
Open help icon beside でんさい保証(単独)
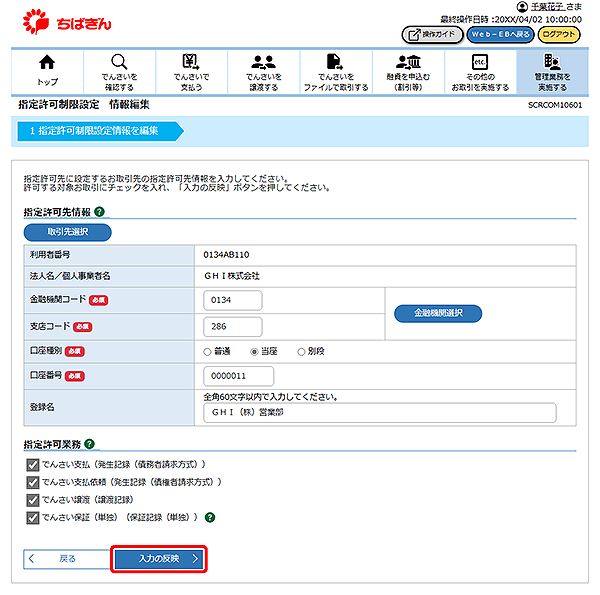[x=210, y=517]
